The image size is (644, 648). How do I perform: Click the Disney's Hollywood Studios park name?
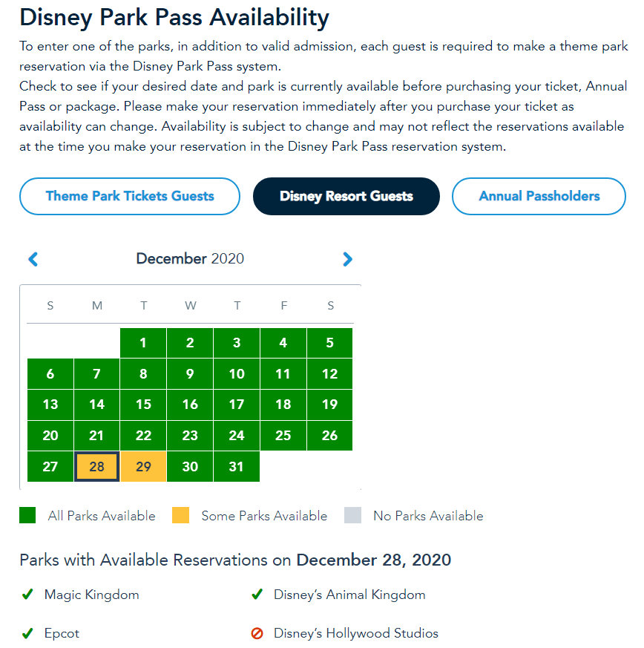356,634
